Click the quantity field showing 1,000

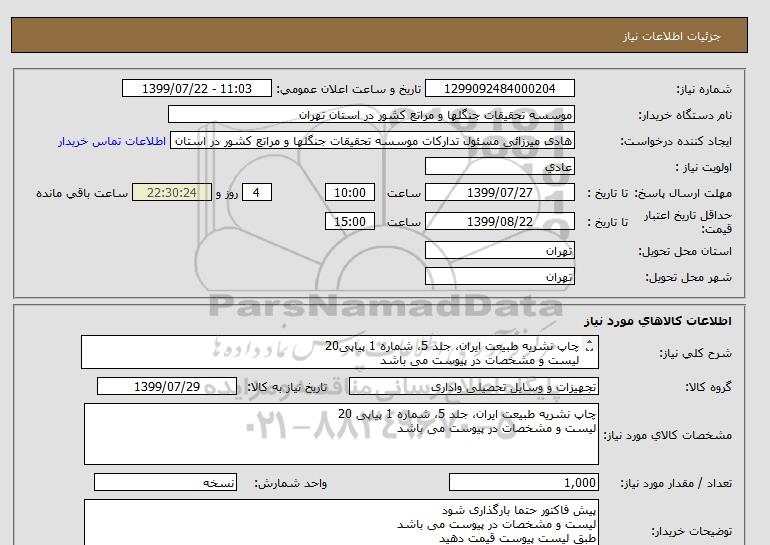pyautogui.click(x=523, y=483)
